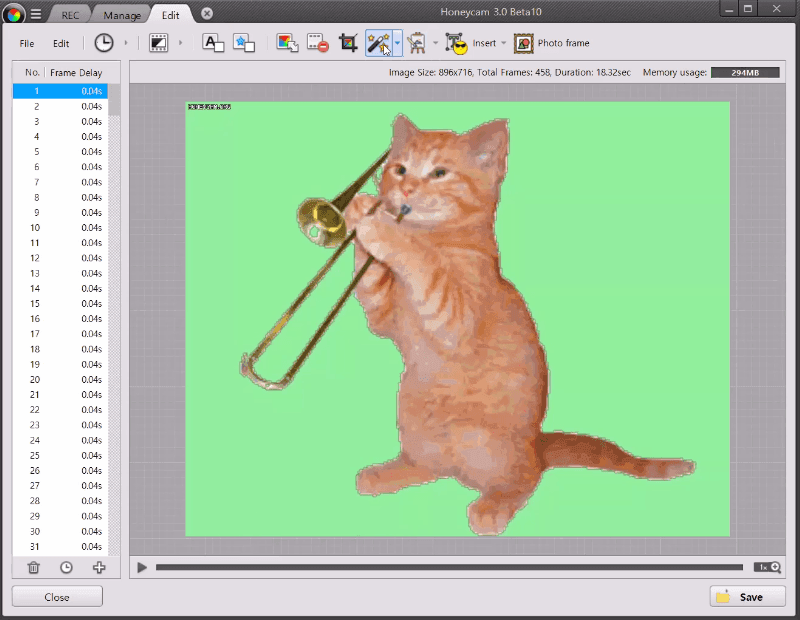Click the insert text icon

click(213, 43)
